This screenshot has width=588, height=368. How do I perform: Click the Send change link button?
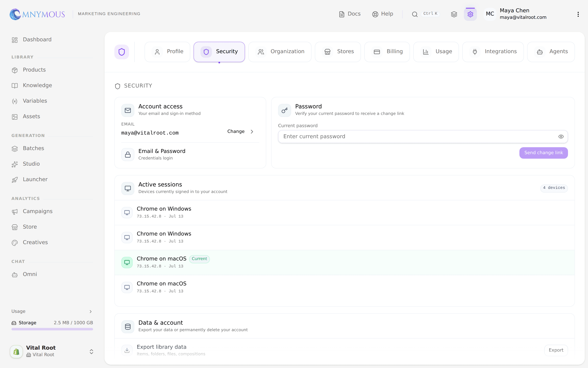coord(543,153)
